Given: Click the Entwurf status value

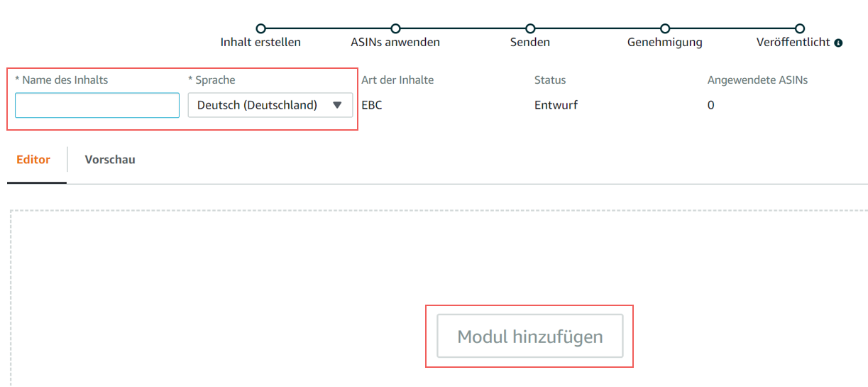Looking at the screenshot, I should [556, 105].
